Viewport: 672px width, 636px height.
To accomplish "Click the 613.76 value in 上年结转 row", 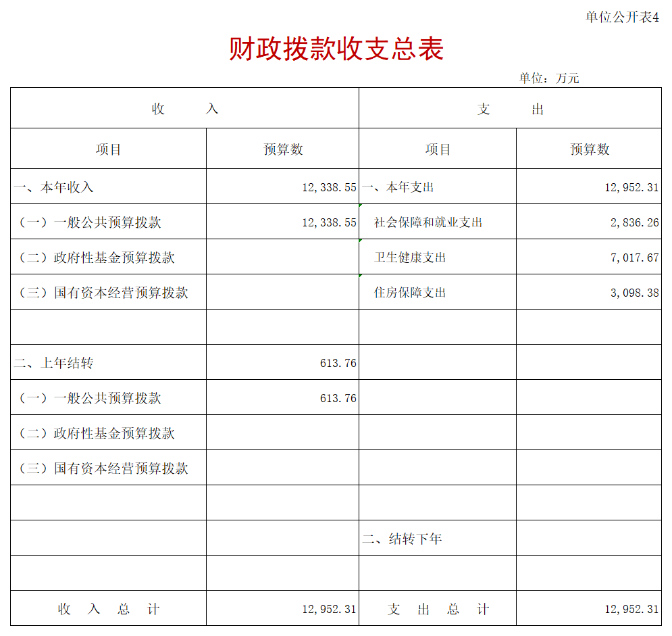I will [x=338, y=363].
